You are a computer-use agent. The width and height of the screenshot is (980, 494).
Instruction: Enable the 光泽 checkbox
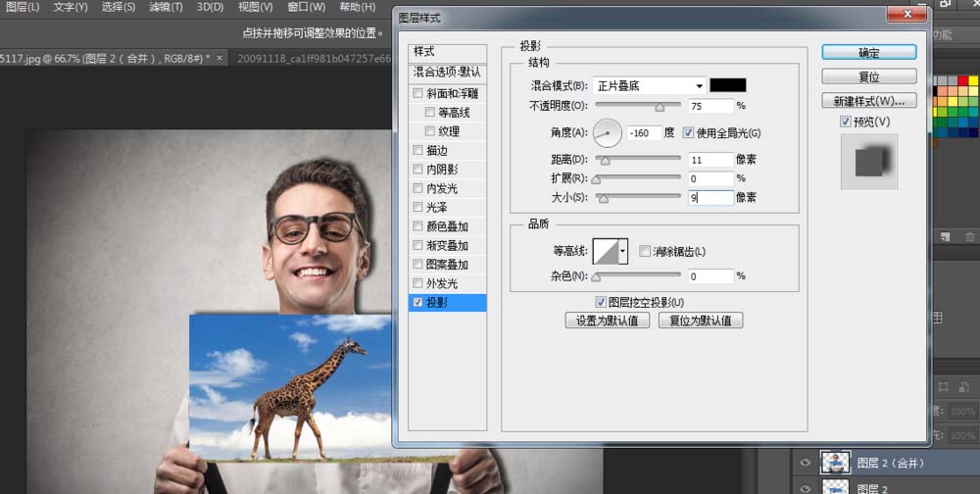tap(417, 208)
